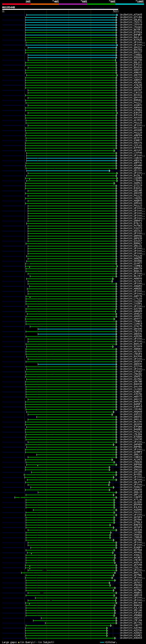The height and width of the screenshot is (644, 146).
Task: Open hit UniRef100_Q3HRY7
Action: tap(131, 140)
